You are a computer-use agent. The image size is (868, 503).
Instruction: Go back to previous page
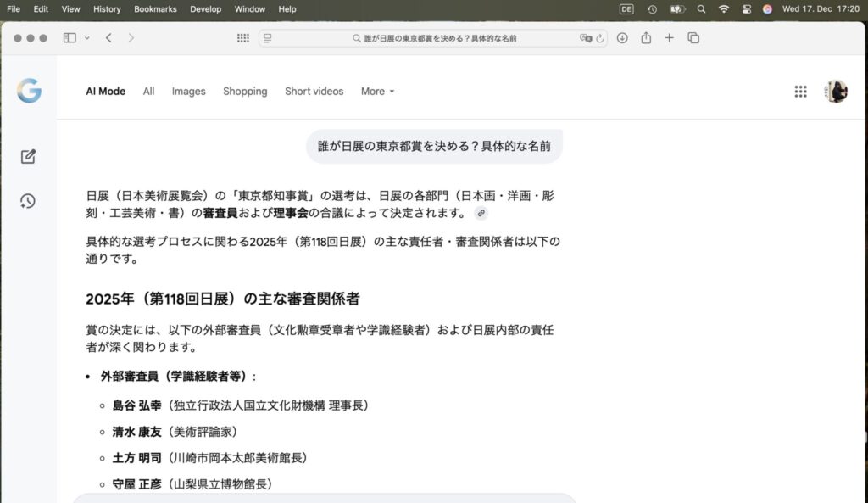(x=108, y=38)
